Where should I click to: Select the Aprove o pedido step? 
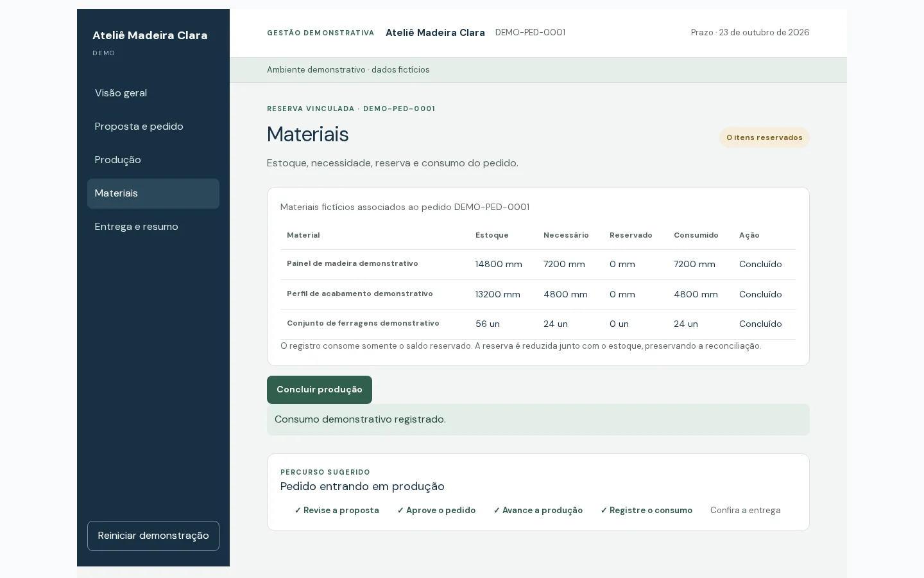pyautogui.click(x=436, y=511)
